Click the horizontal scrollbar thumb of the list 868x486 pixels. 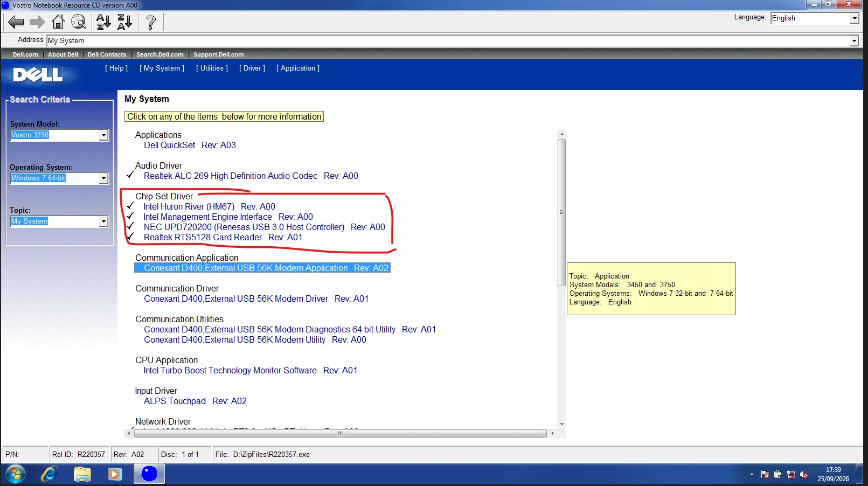341,433
